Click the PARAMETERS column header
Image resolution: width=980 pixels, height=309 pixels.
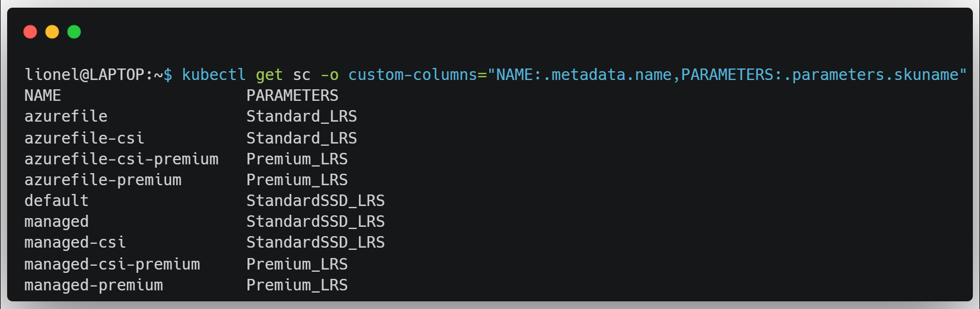tap(292, 95)
